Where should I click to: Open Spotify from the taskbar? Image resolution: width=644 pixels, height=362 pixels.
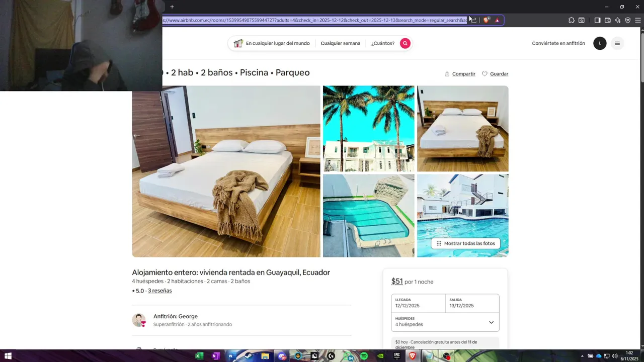[364, 356]
